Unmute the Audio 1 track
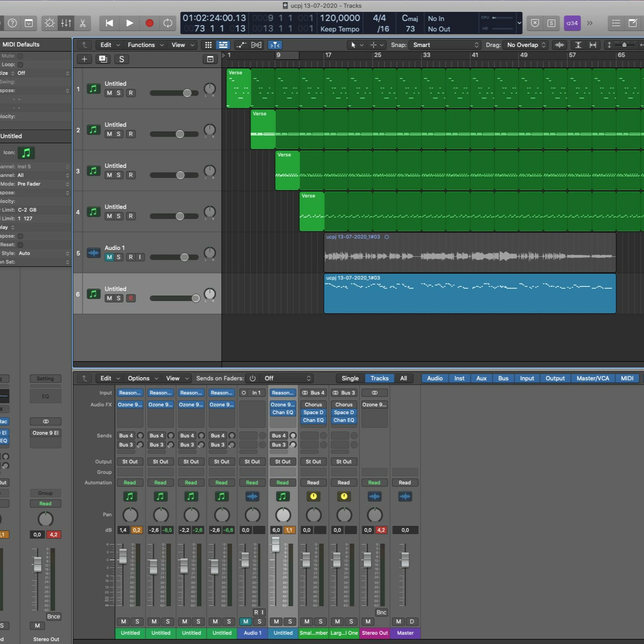 [109, 257]
